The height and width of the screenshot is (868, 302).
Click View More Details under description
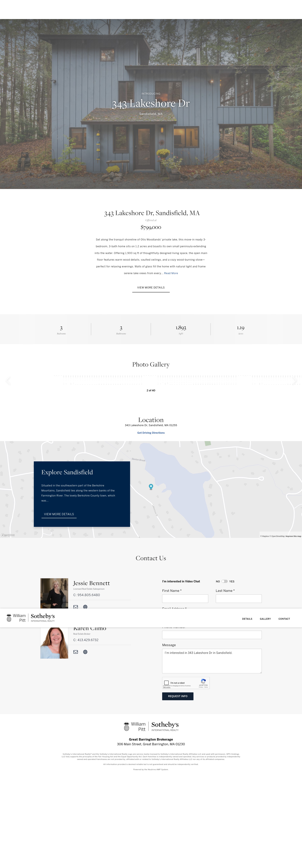(x=151, y=288)
